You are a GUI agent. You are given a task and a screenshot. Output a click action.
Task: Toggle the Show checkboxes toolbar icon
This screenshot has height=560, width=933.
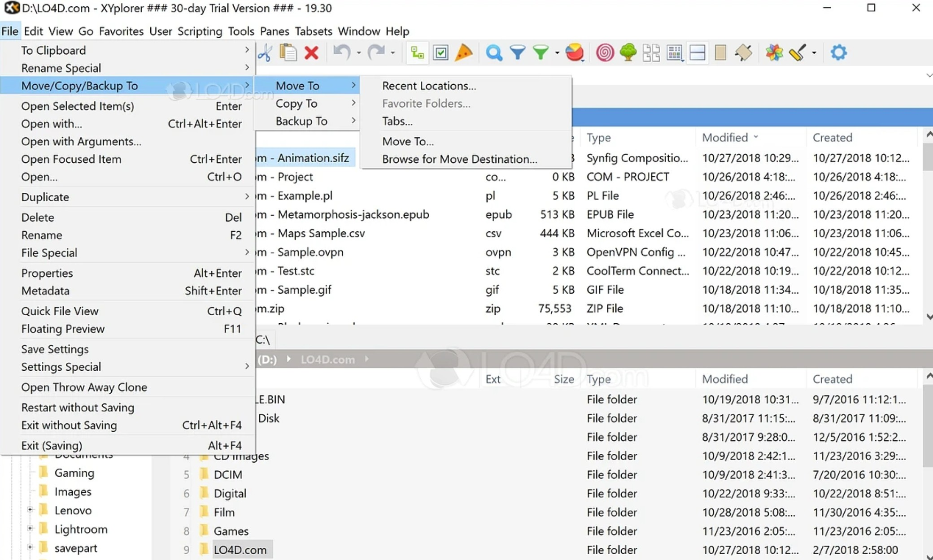[440, 53]
